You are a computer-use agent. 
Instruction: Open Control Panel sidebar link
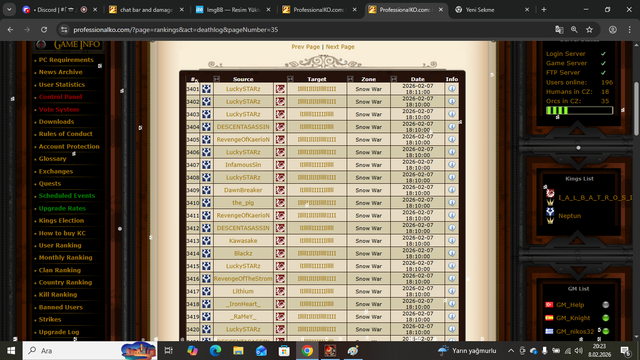[x=60, y=97]
